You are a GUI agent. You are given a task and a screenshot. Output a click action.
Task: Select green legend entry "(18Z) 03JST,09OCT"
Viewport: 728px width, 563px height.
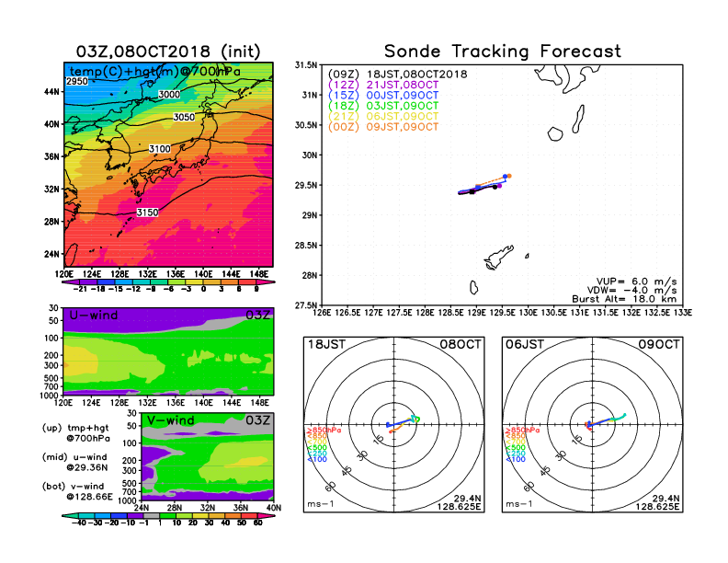383,106
